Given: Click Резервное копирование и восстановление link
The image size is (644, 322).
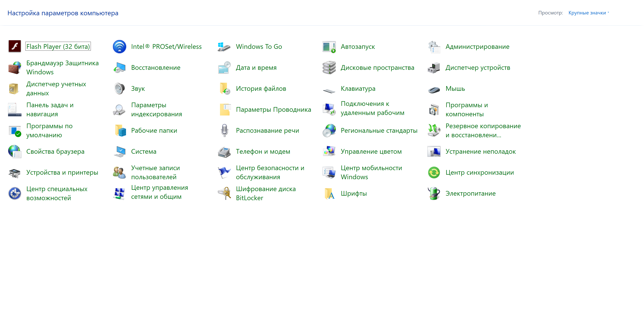Looking at the screenshot, I should 483,131.
